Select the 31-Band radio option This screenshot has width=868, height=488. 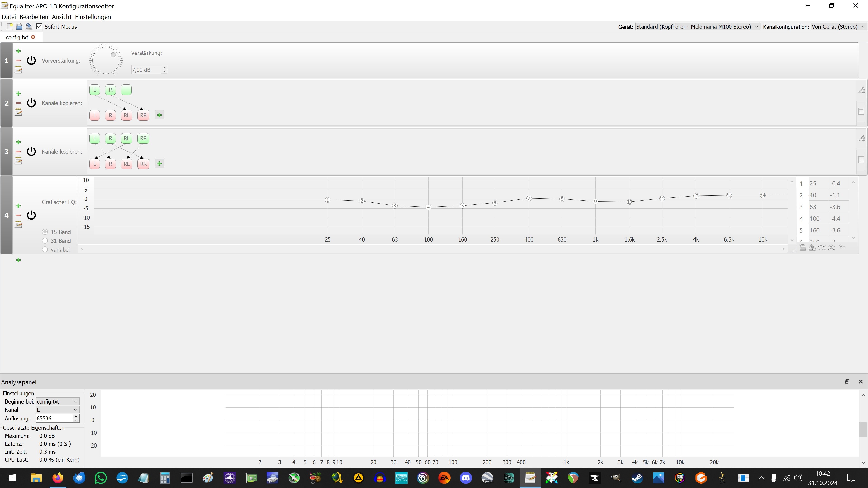click(x=45, y=241)
